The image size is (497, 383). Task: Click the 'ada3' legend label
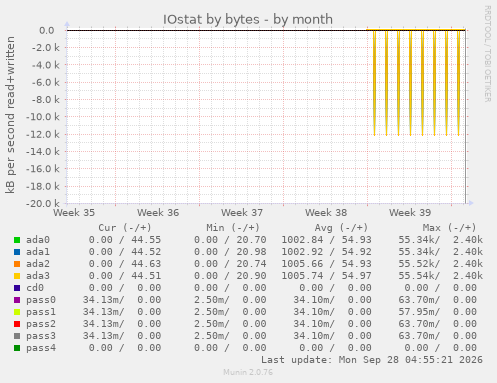pyautogui.click(x=38, y=276)
